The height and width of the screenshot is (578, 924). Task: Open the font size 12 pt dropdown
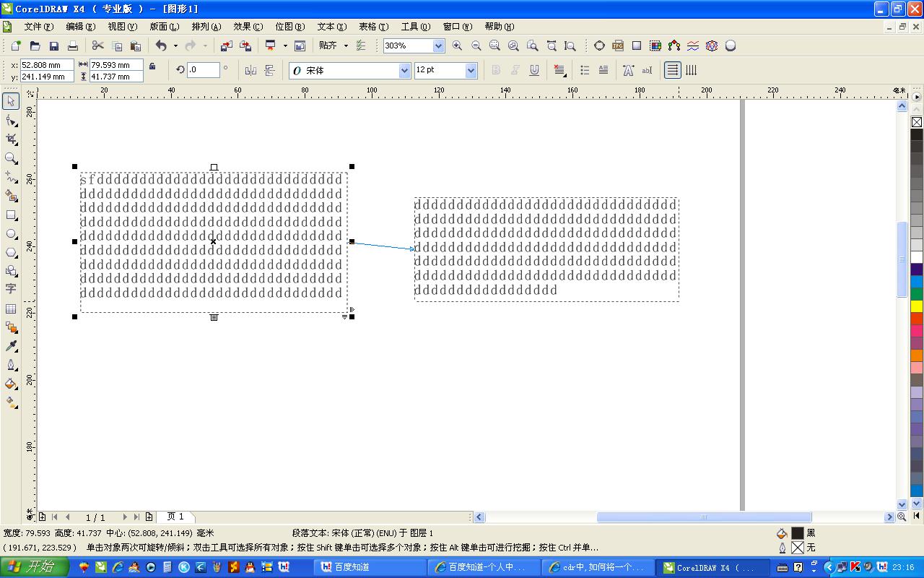(471, 70)
